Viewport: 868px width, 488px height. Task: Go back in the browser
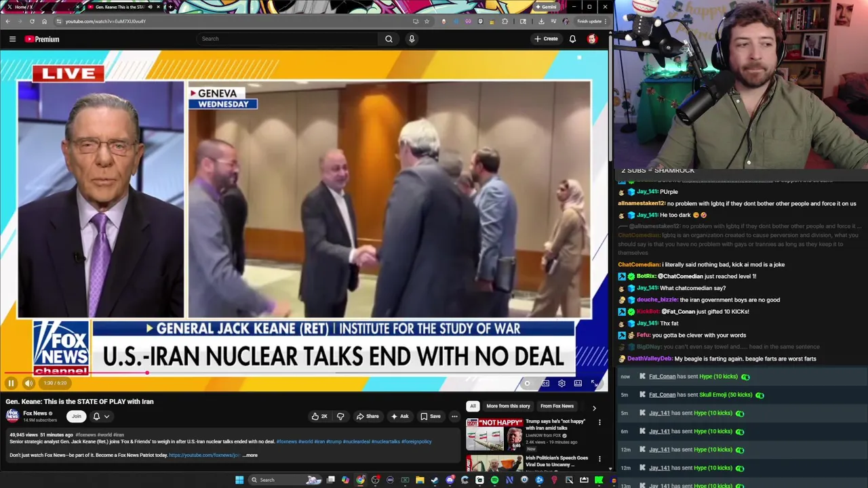pyautogui.click(x=7, y=21)
